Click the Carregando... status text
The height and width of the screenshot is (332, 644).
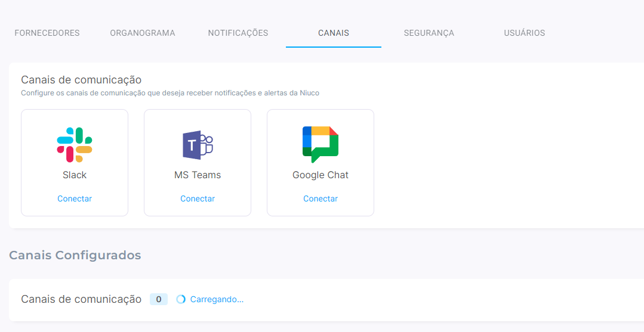click(217, 300)
